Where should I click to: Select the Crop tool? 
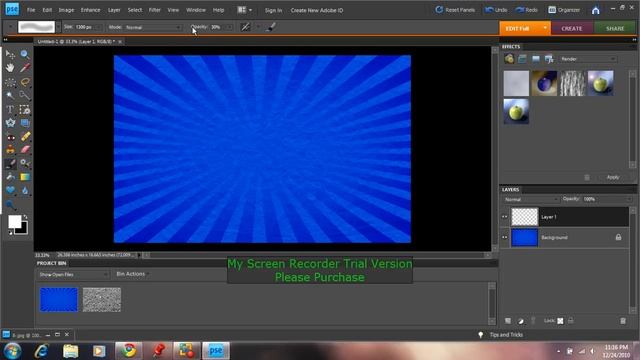coord(25,109)
